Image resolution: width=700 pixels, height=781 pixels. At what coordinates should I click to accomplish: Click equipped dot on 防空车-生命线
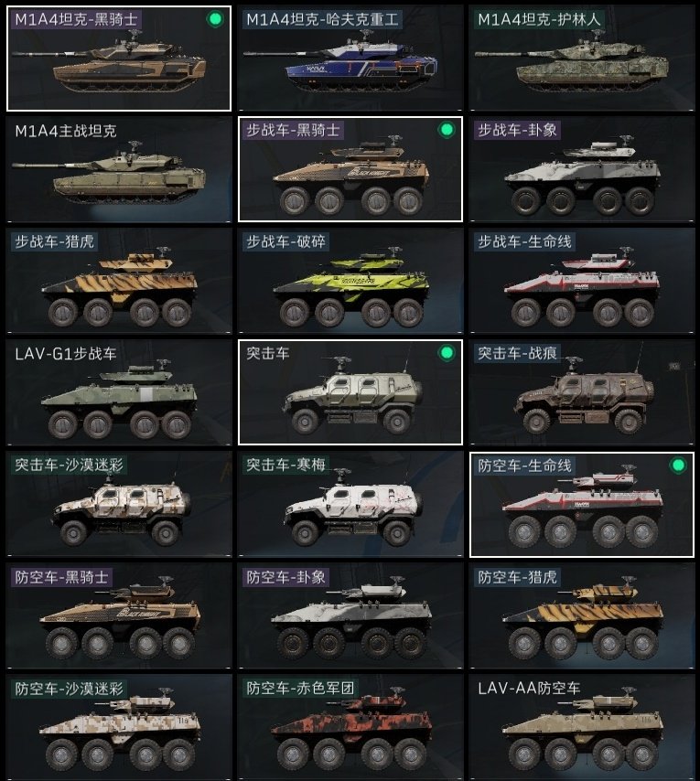click(678, 465)
